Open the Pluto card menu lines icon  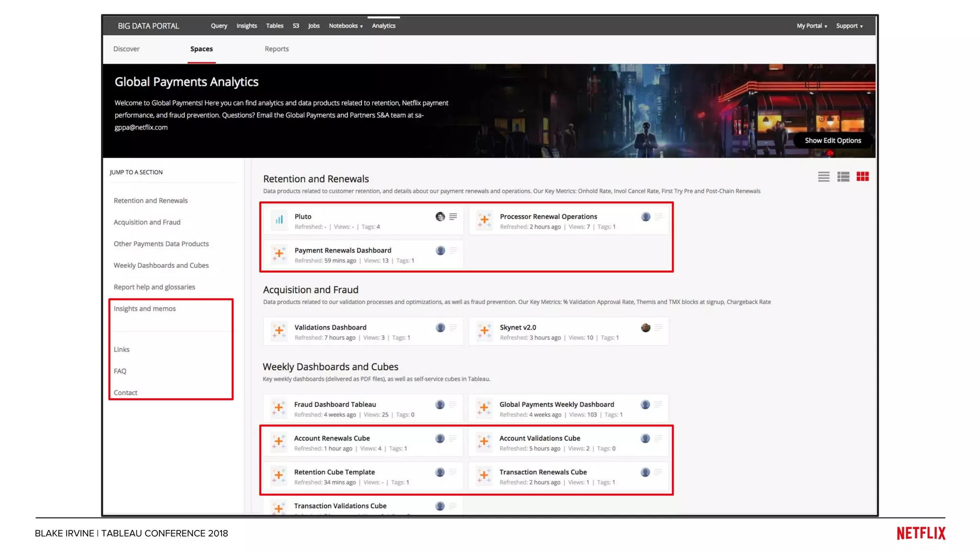click(x=453, y=217)
